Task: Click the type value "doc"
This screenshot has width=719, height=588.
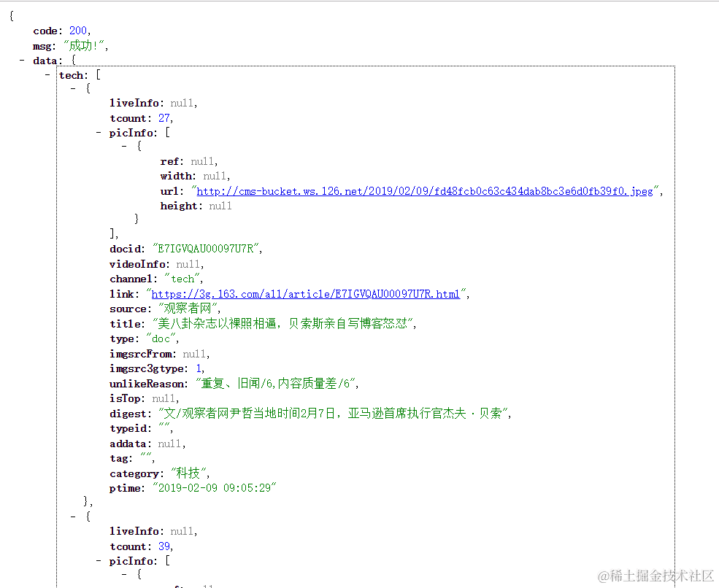Action: tap(161, 339)
